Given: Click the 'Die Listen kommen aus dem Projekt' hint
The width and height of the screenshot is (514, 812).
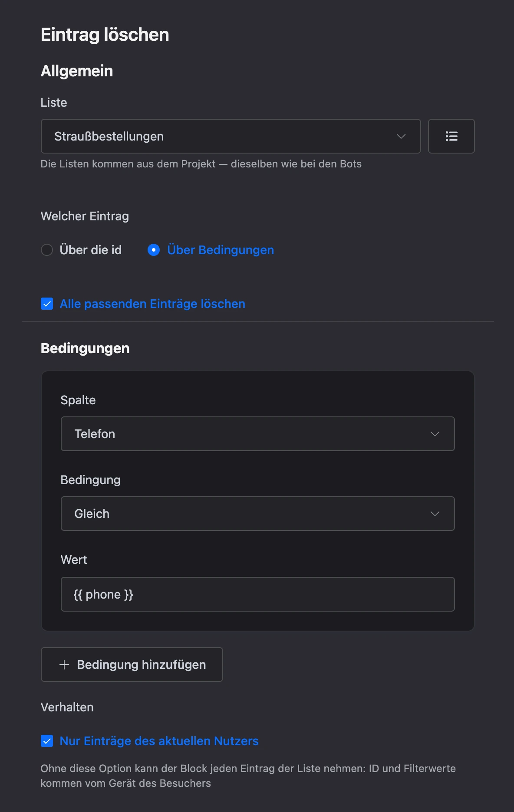Looking at the screenshot, I should [x=201, y=164].
